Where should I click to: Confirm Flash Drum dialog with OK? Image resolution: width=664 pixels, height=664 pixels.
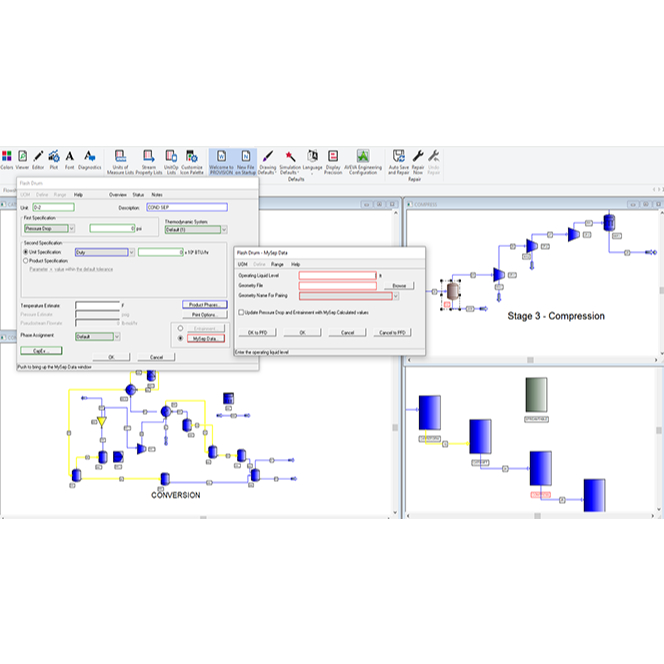click(x=111, y=357)
